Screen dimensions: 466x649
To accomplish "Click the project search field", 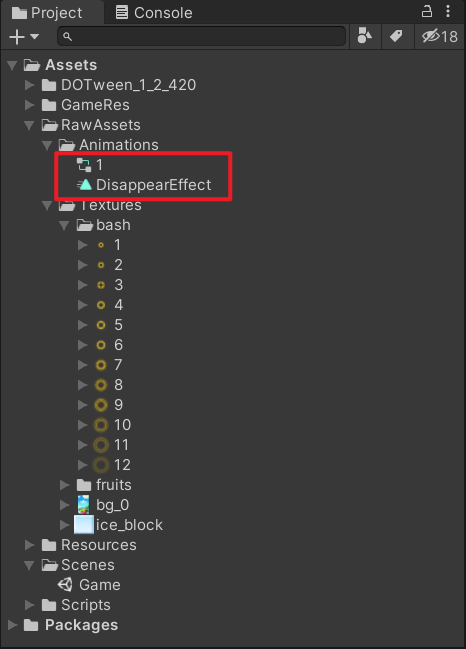I will 202,36.
